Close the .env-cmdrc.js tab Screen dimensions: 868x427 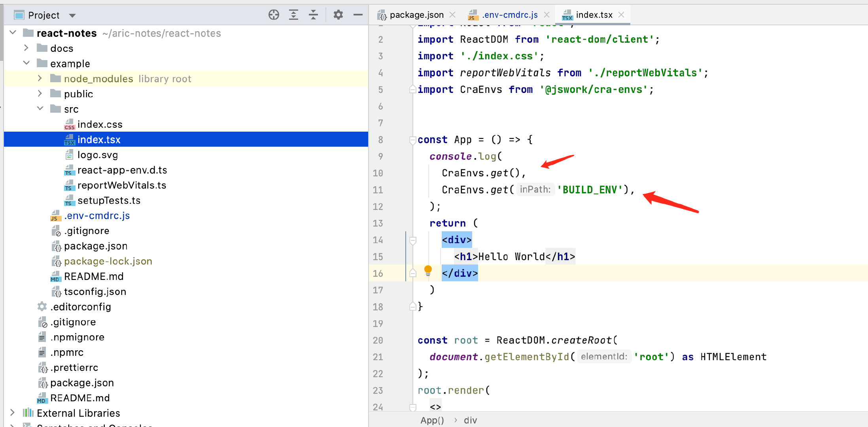(x=547, y=15)
